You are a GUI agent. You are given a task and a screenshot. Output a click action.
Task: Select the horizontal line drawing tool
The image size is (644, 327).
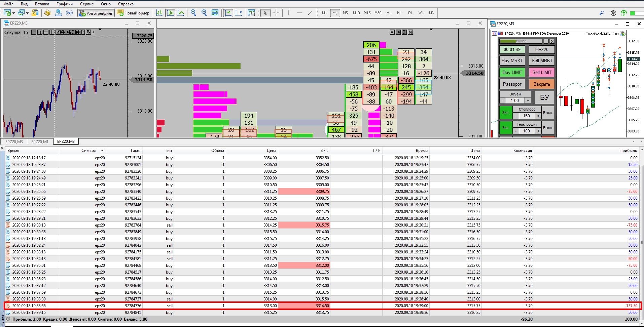[x=299, y=13]
